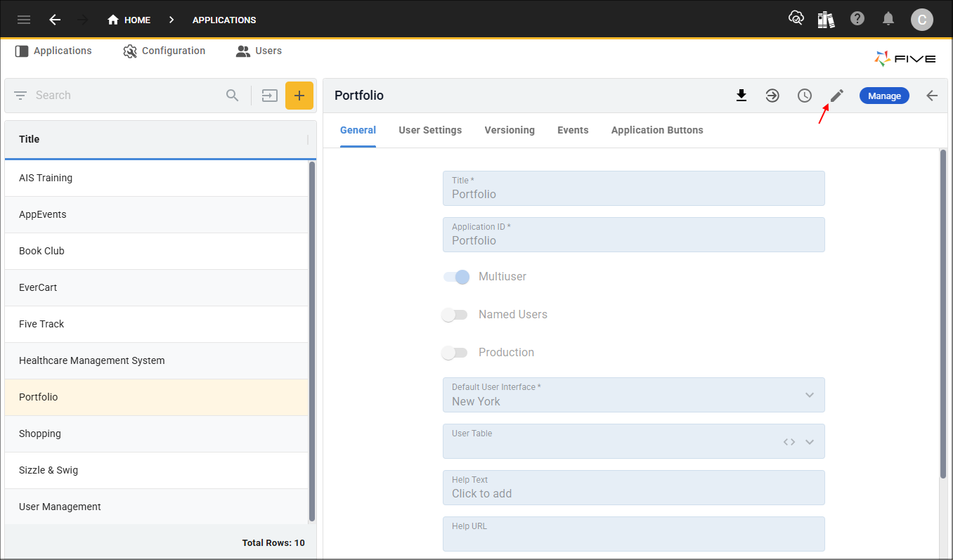Viewport: 953px width, 560px height.
Task: Open the help question mark icon
Action: click(x=857, y=19)
